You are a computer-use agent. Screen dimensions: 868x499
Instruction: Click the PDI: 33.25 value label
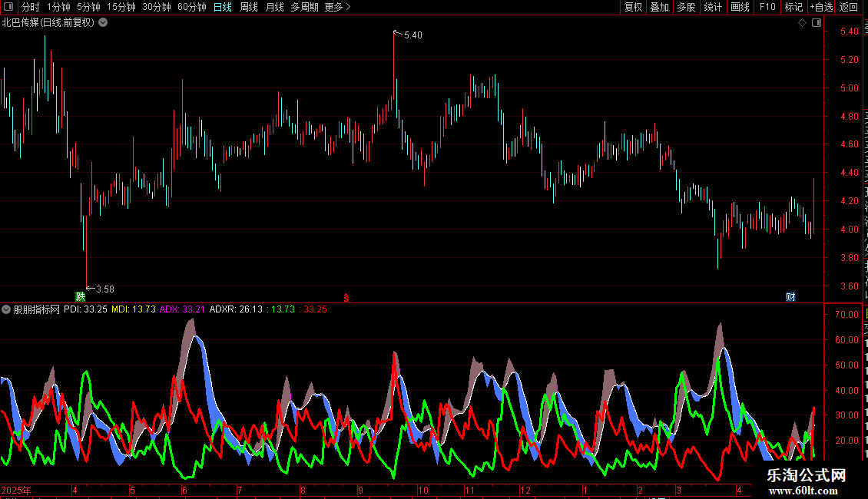pos(85,309)
